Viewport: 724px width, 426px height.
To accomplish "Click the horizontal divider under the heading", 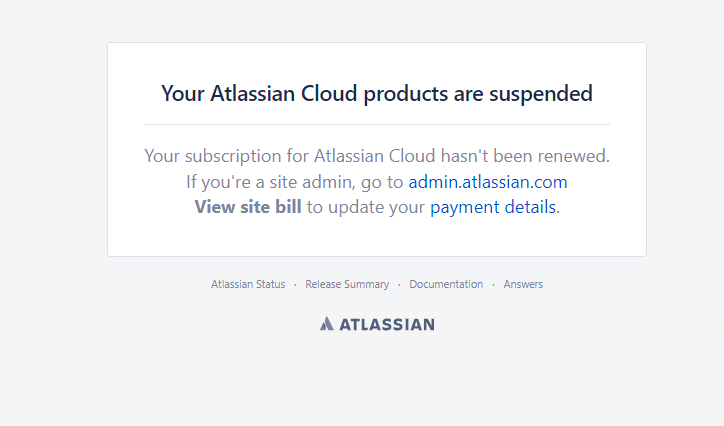I will (x=377, y=124).
